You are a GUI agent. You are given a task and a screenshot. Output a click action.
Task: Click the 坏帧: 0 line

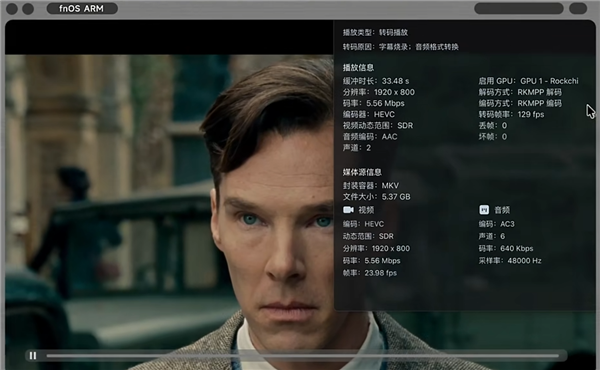coord(493,137)
